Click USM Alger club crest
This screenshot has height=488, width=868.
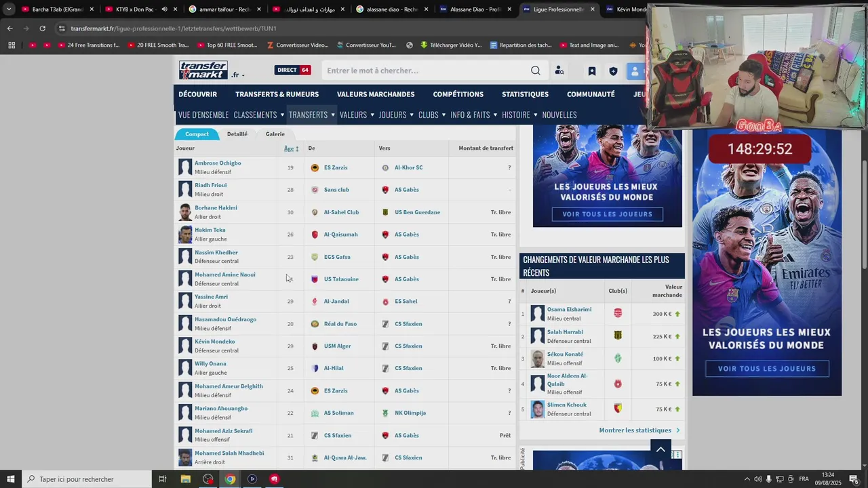coord(315,346)
